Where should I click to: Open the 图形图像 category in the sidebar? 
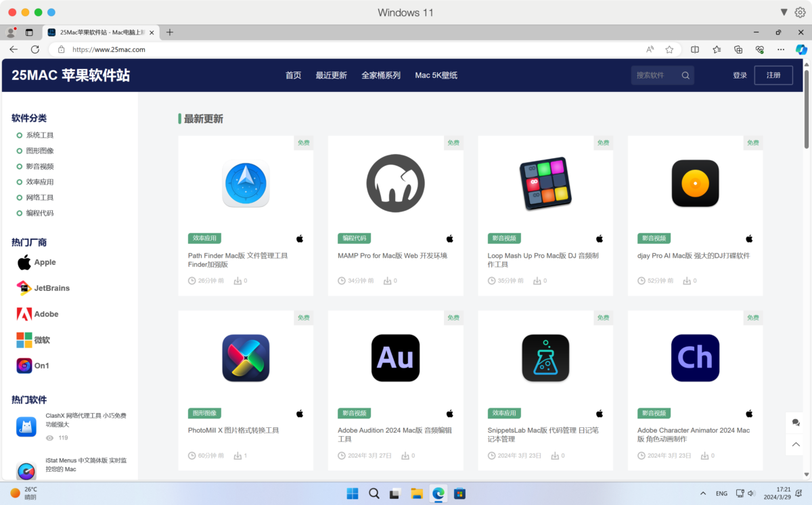point(40,151)
